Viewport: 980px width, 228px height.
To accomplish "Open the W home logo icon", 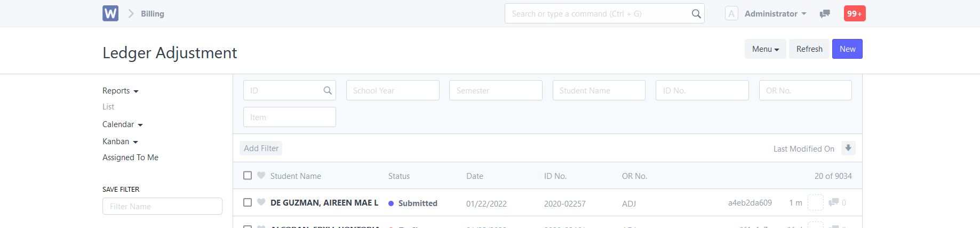I will pos(110,13).
